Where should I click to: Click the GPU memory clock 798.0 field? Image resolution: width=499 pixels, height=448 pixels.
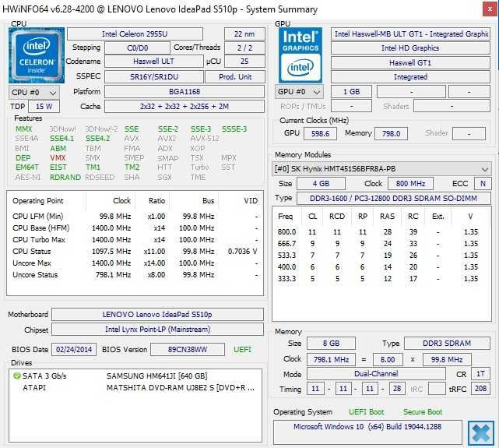391,133
